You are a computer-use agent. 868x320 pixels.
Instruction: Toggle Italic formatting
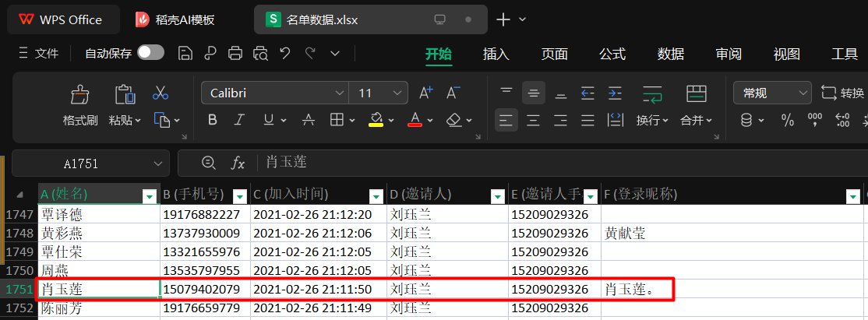coord(240,120)
